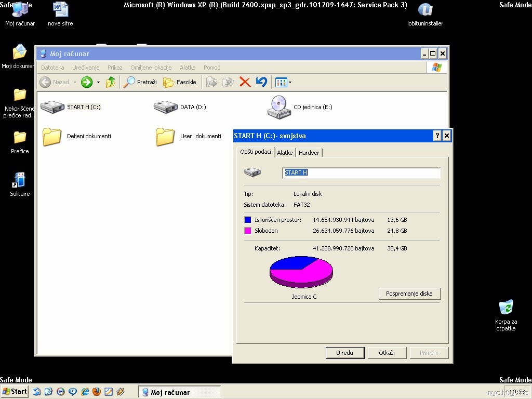
Task: Click the Windows flag logo throbber
Action: pyautogui.click(x=436, y=68)
